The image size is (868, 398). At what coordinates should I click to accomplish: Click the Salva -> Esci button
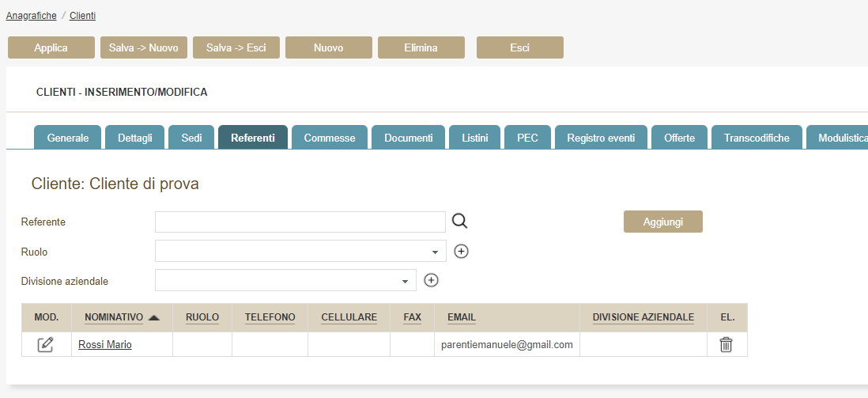(236, 47)
